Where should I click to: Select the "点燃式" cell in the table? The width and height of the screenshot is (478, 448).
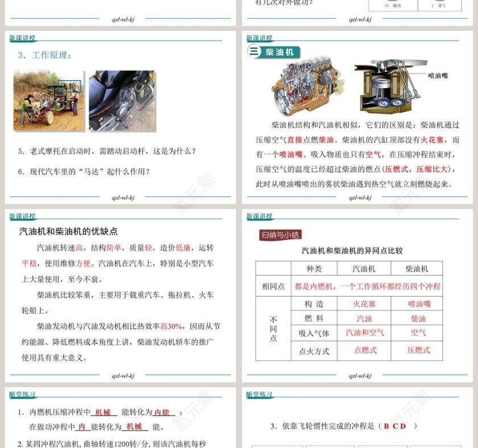(364, 350)
